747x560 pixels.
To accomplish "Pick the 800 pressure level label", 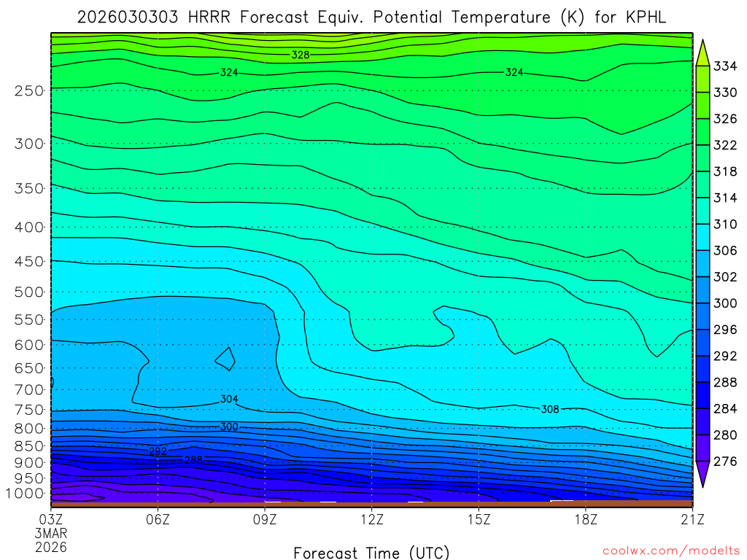I will tap(29, 429).
